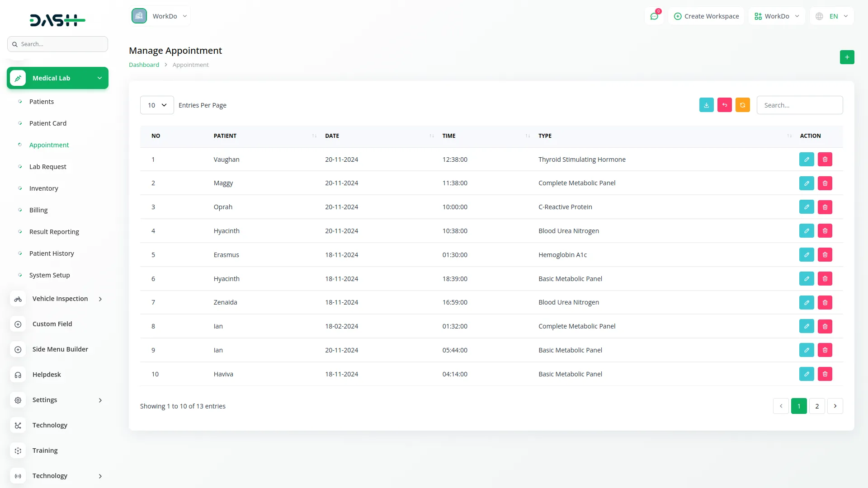Go to Patient History menu item

[52, 253]
